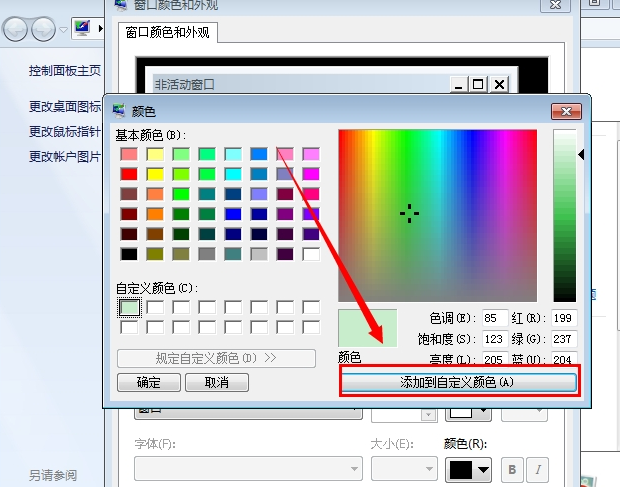620x487 pixels.
Task: Click the Forward navigation arrow
Action: [x=43, y=30]
